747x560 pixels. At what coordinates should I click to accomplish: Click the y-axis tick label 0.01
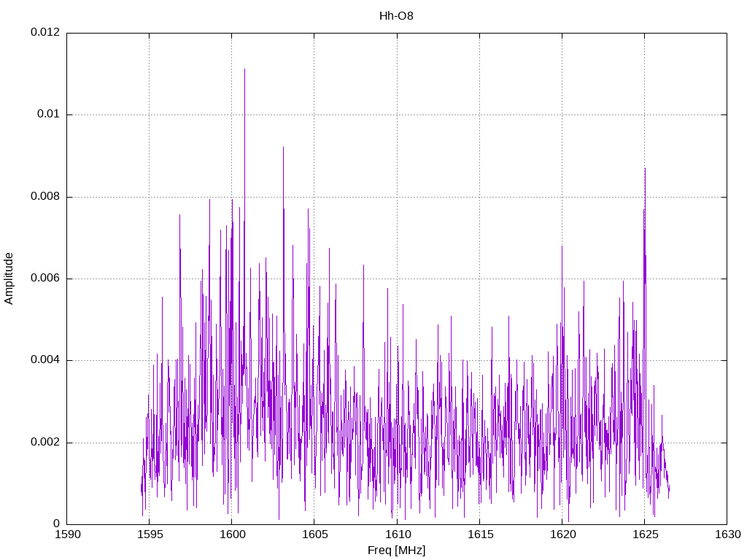49,114
